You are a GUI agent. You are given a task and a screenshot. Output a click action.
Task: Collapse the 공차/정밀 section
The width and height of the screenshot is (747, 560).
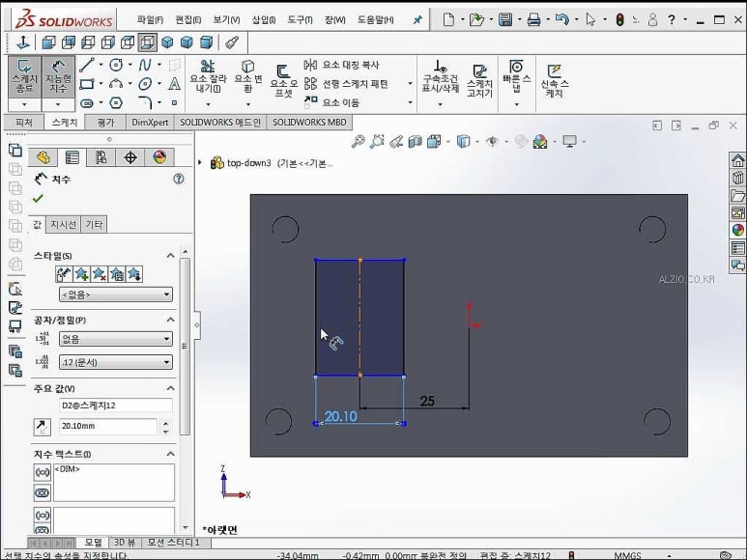[170, 320]
